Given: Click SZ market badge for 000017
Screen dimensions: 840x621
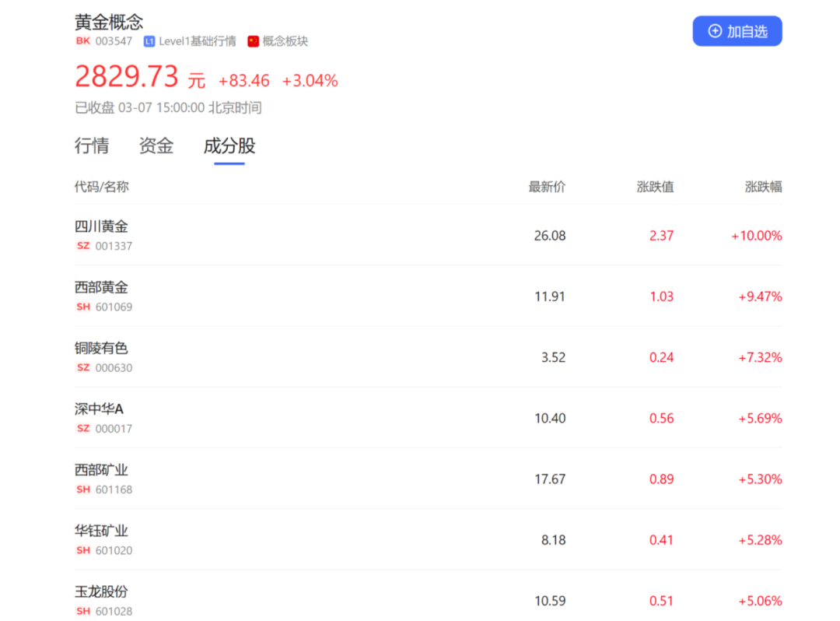Looking at the screenshot, I should (83, 429).
